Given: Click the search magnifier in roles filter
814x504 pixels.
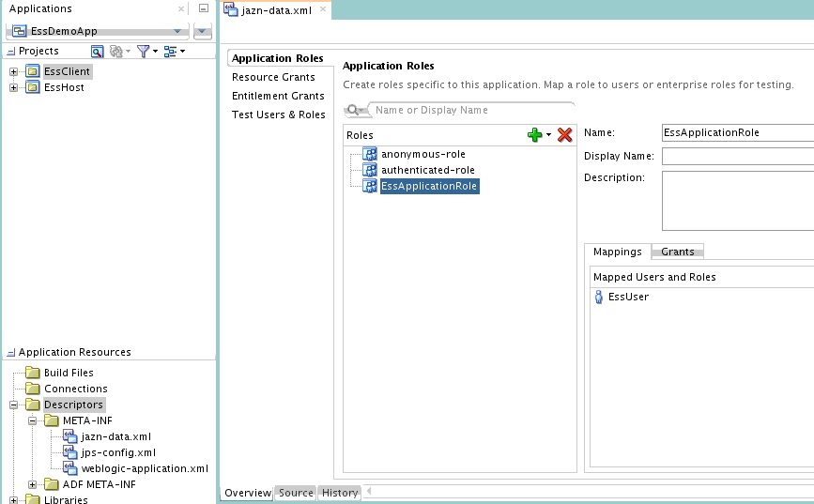Looking at the screenshot, I should click(353, 110).
